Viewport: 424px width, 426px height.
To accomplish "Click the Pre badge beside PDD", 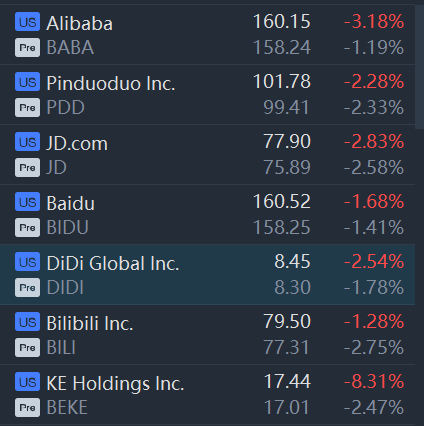I will 27,108.
